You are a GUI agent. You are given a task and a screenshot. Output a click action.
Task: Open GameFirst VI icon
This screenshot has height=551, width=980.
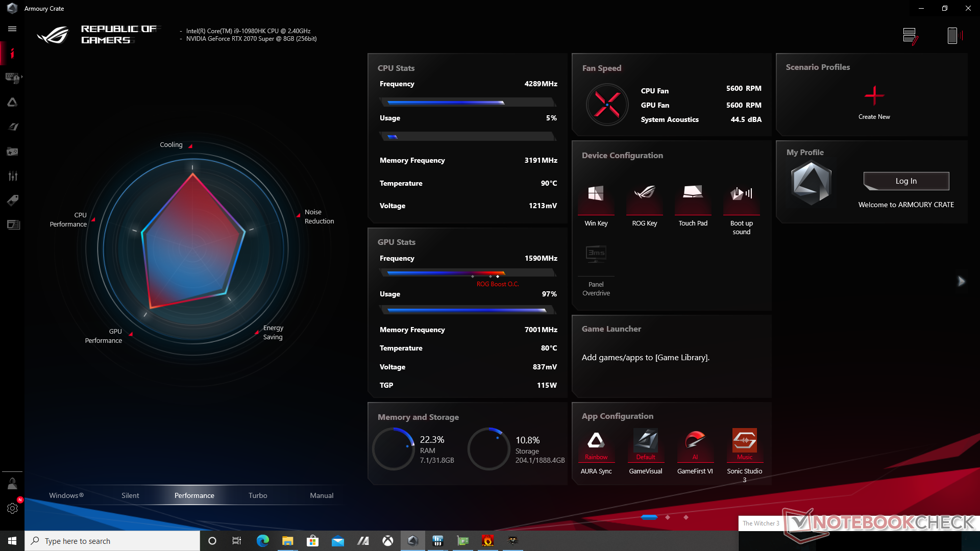[x=695, y=441]
